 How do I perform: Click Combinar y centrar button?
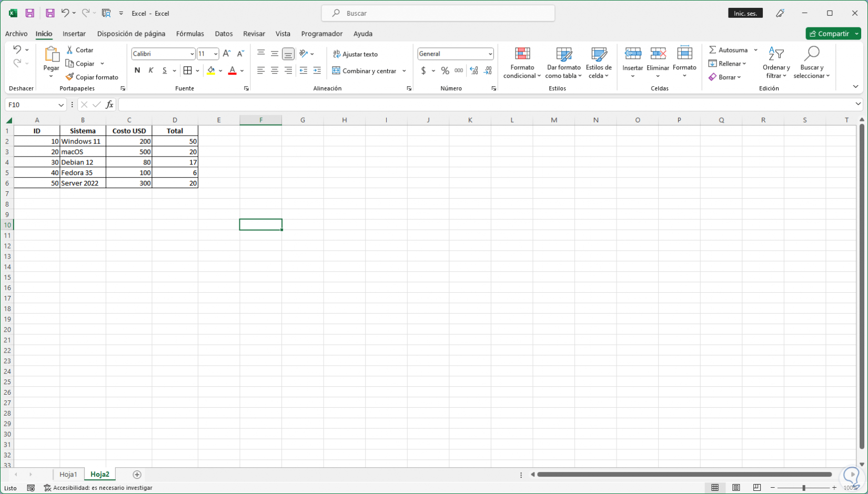point(365,71)
